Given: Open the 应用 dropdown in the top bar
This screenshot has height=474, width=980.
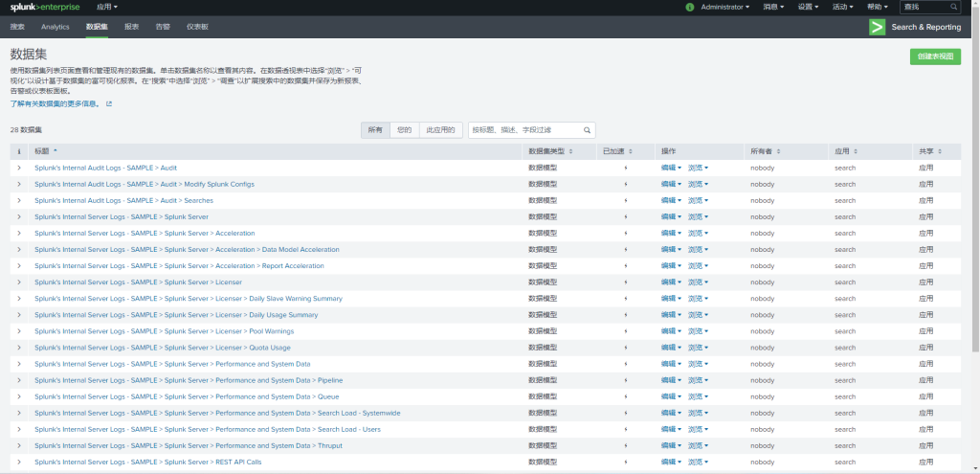Looking at the screenshot, I should point(107,7).
